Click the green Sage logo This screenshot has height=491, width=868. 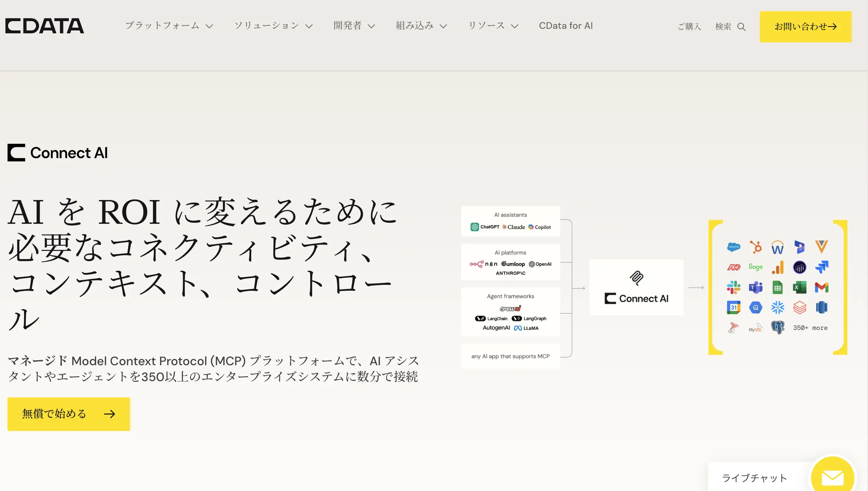[x=756, y=267]
